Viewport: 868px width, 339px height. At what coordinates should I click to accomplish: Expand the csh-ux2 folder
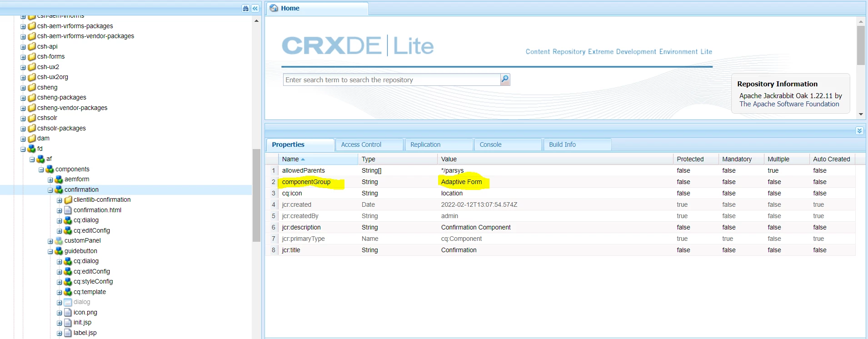23,67
